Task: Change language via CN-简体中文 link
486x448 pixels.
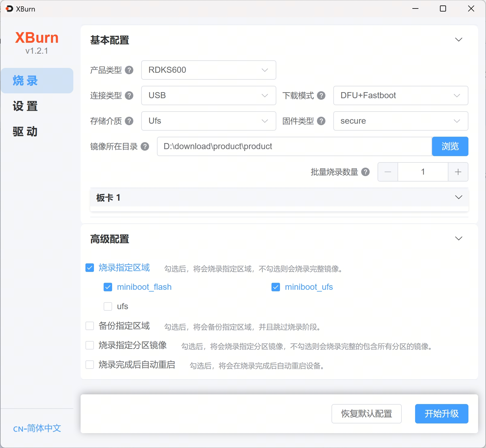Action: 37,428
